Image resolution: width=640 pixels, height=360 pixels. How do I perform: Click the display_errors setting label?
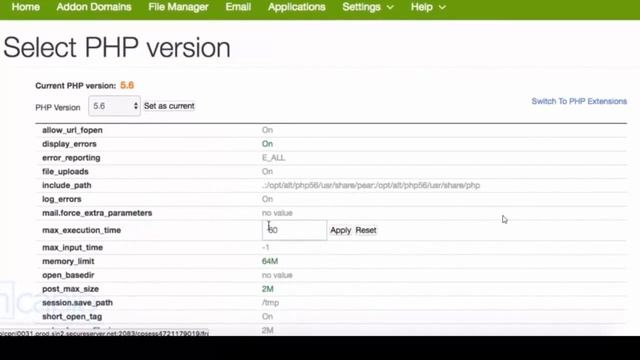pos(69,144)
